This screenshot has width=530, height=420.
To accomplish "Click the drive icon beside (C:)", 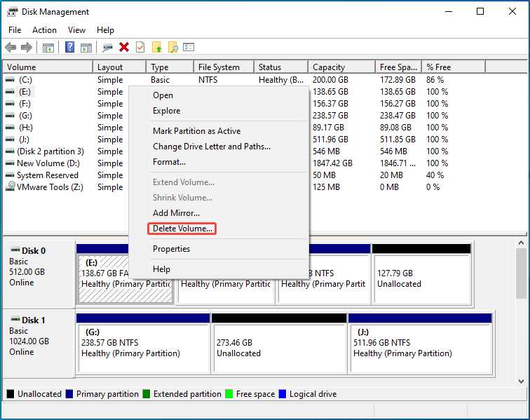I will (10, 80).
